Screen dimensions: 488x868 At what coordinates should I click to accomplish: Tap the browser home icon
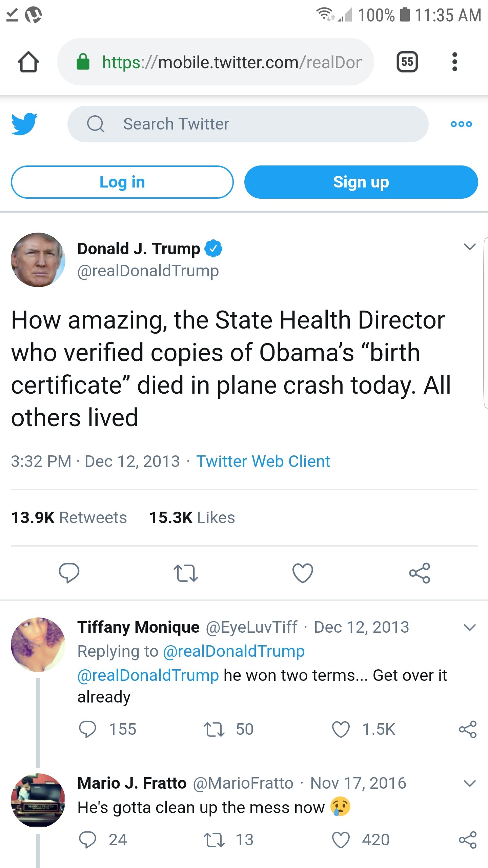point(28,62)
